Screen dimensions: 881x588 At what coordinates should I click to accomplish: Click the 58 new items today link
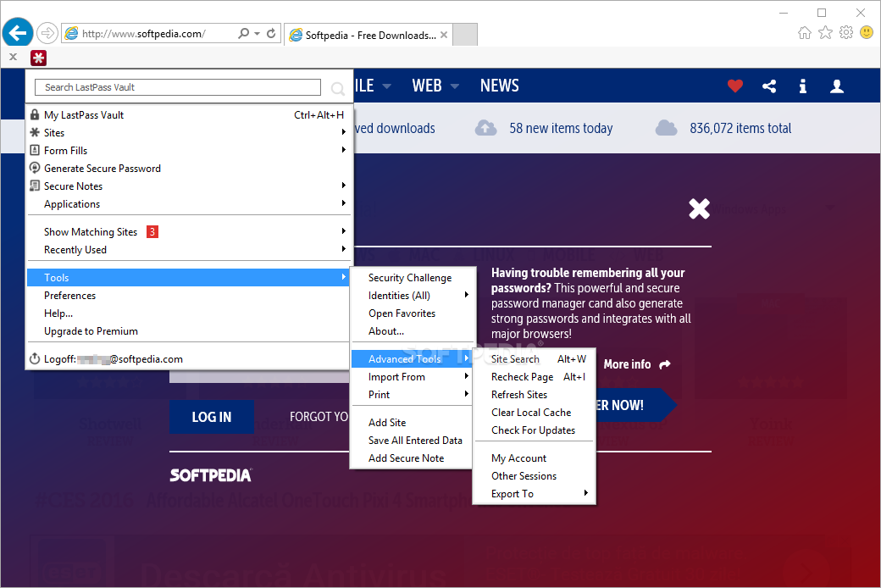click(561, 128)
